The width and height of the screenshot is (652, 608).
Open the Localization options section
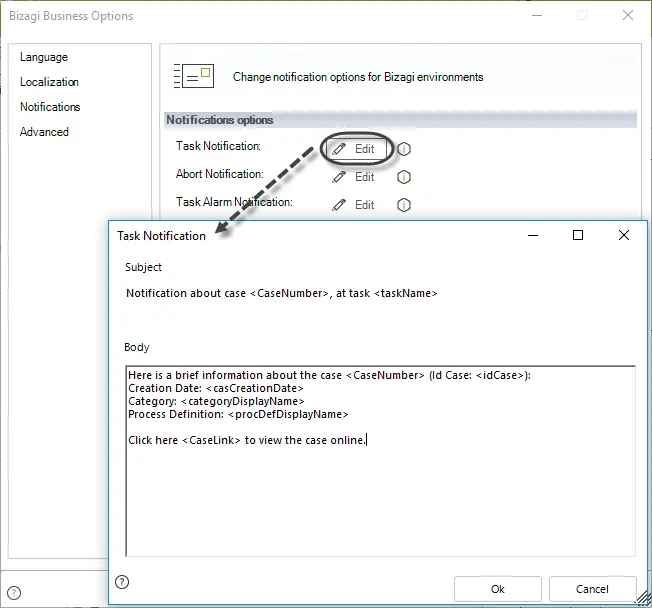[49, 82]
